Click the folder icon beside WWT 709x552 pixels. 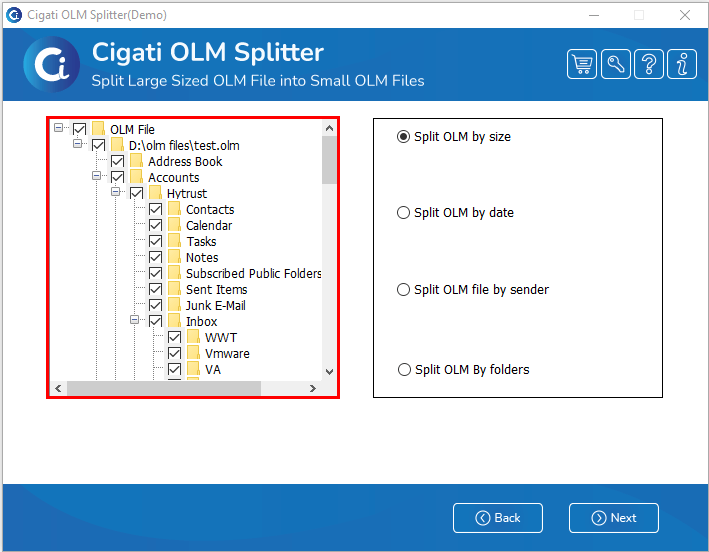tap(193, 337)
